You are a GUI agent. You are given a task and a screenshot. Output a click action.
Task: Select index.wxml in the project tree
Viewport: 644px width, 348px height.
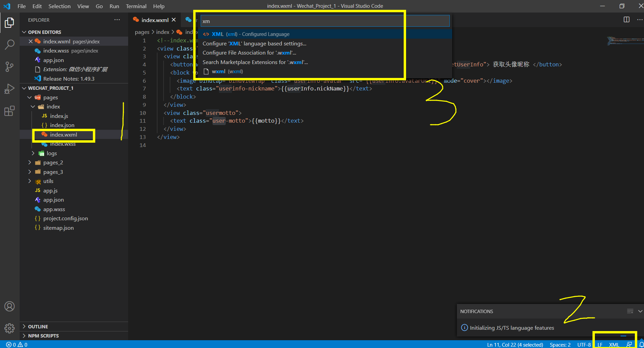click(74, 135)
